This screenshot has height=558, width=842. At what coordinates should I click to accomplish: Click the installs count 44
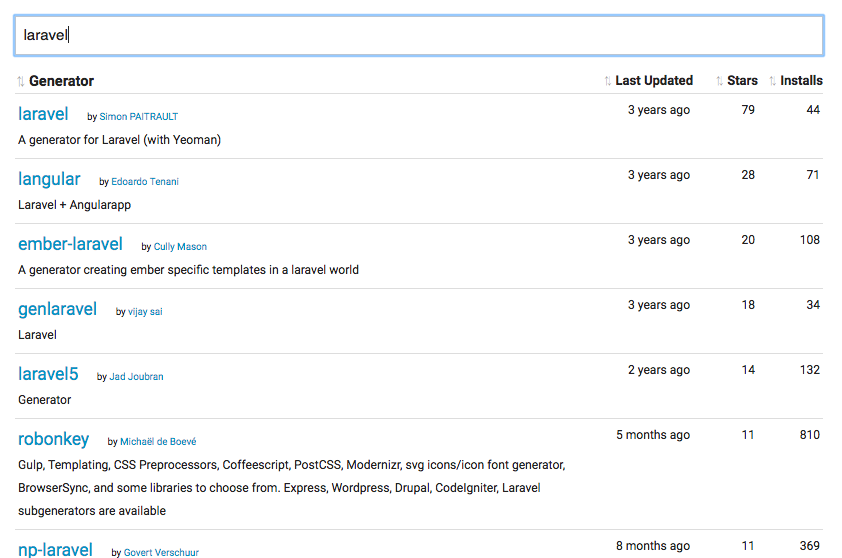pos(812,110)
